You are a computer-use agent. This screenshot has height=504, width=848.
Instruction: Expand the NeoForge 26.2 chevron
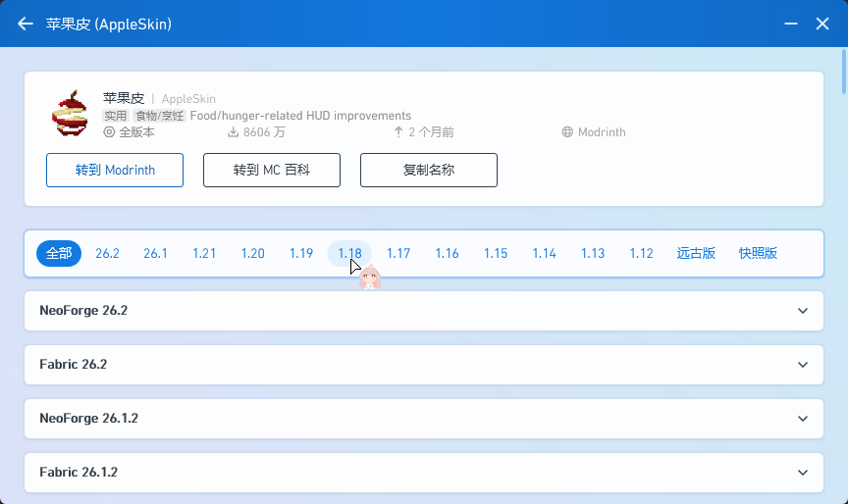coord(803,311)
